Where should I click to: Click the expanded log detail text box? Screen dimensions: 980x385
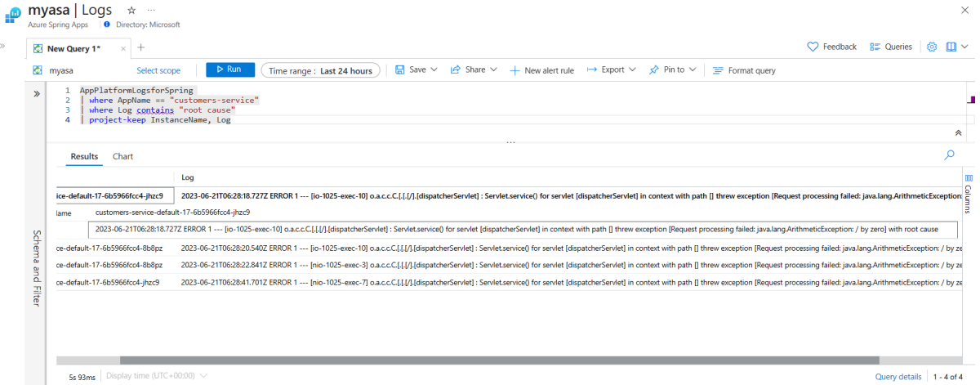tap(522, 230)
